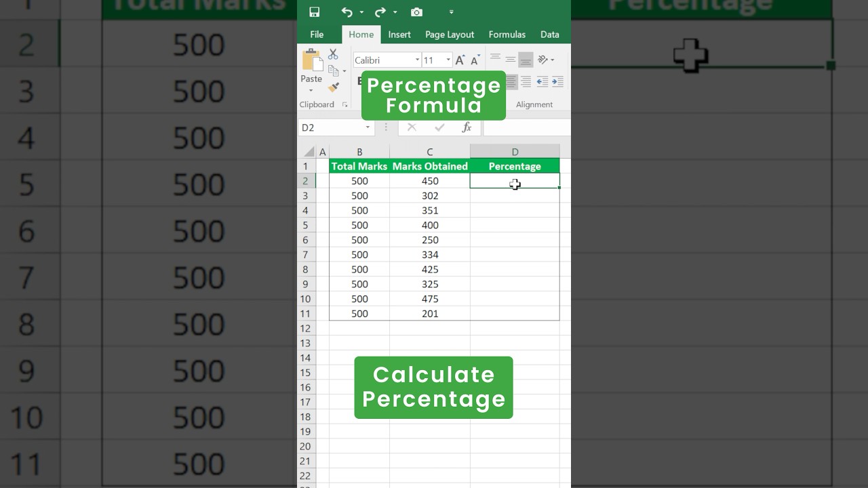Open the Redo history dropdown arrow
Image resolution: width=868 pixels, height=488 pixels.
tap(395, 12)
